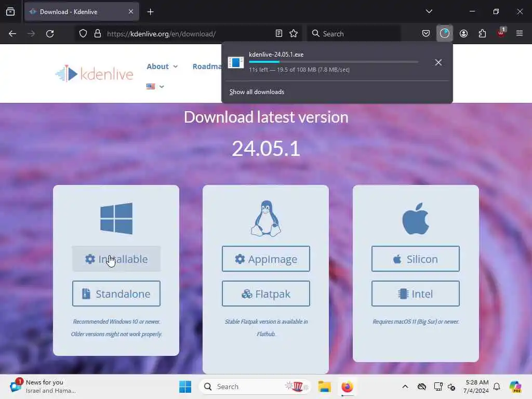Image resolution: width=532 pixels, height=399 pixels.
Task: Click the kdenlive-24.05.1.exe download entry
Action: pos(337,62)
